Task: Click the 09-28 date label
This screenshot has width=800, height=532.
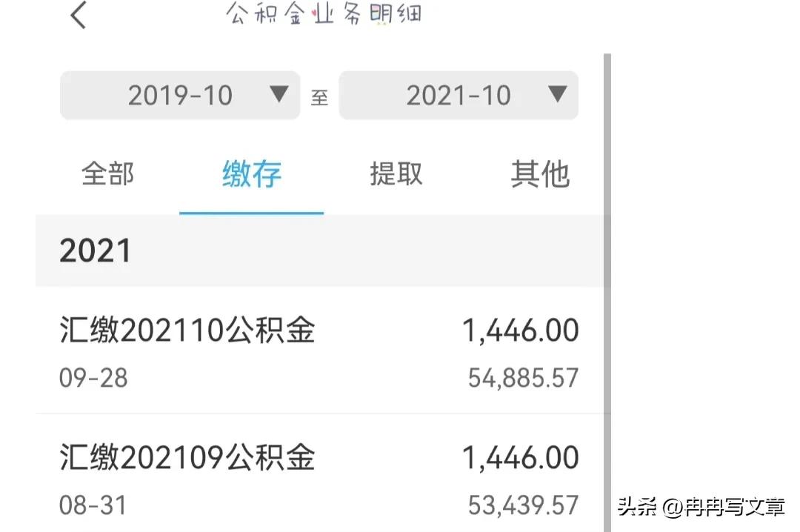Action: click(93, 379)
